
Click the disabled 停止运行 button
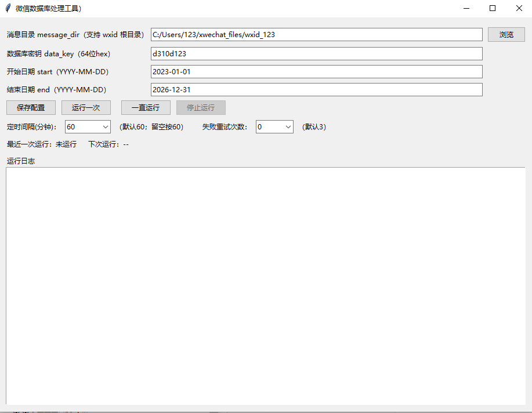(x=201, y=107)
